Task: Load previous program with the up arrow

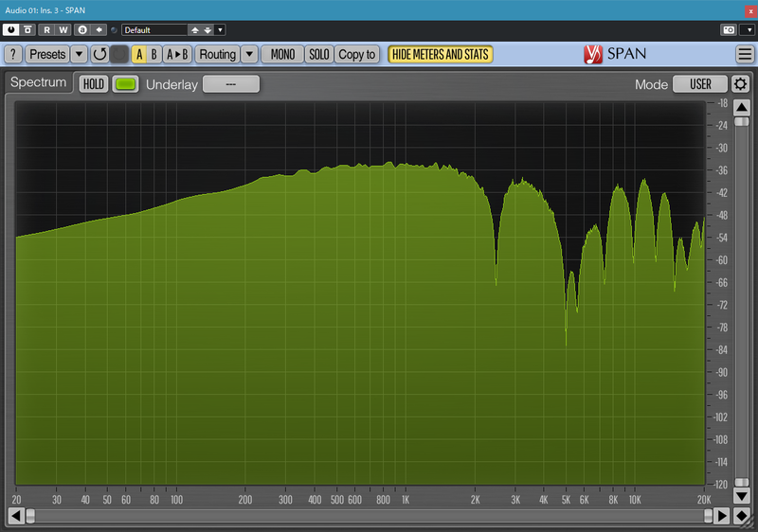Action: tap(195, 30)
